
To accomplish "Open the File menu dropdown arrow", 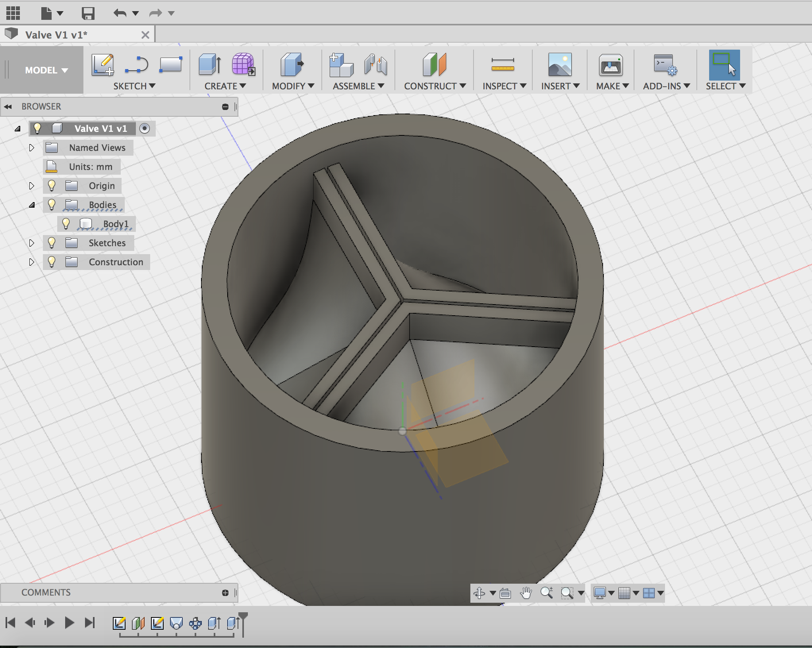I will tap(60, 13).
